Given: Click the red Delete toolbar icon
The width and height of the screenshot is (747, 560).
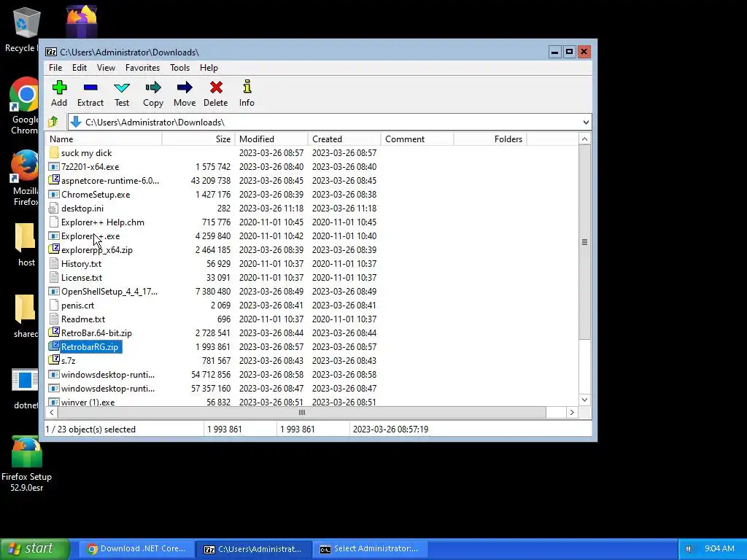Looking at the screenshot, I should [216, 87].
